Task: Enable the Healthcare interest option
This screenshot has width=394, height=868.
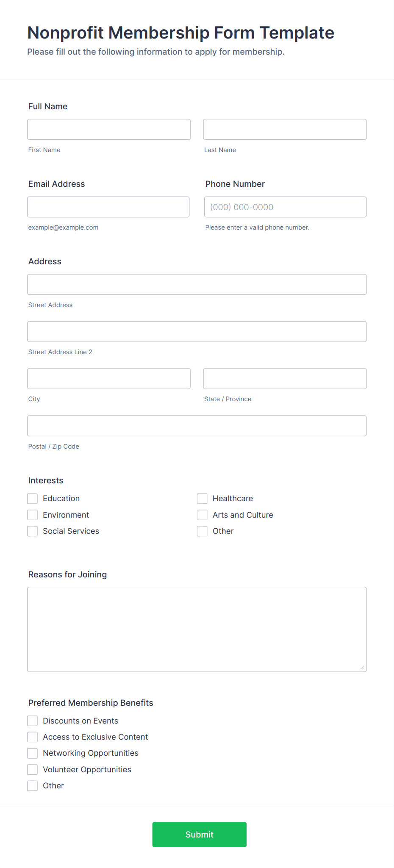Action: coord(202,498)
